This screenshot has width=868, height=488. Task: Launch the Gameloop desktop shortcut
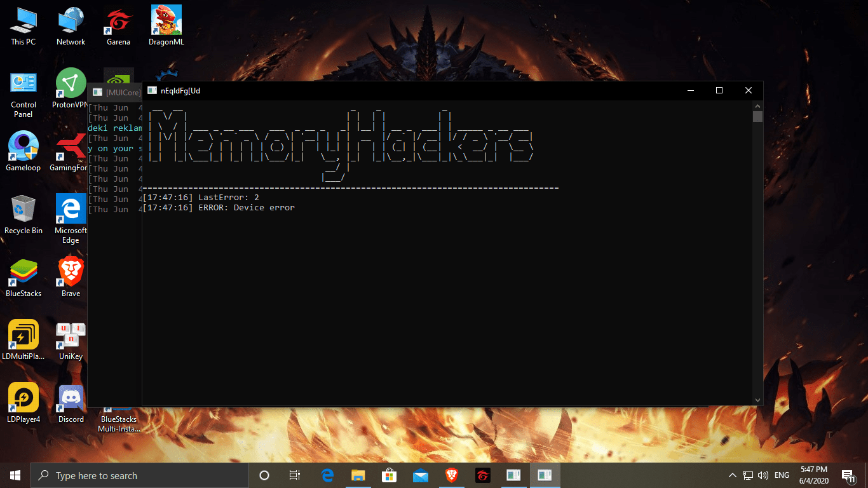(24, 152)
